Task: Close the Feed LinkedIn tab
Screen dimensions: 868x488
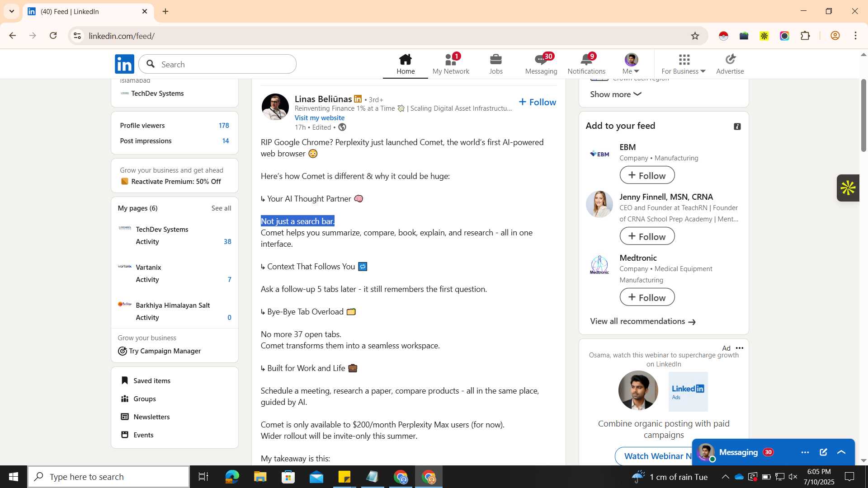Action: point(145,11)
